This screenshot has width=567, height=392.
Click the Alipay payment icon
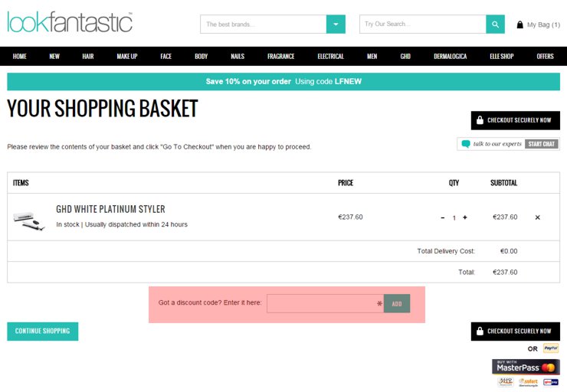click(x=505, y=382)
